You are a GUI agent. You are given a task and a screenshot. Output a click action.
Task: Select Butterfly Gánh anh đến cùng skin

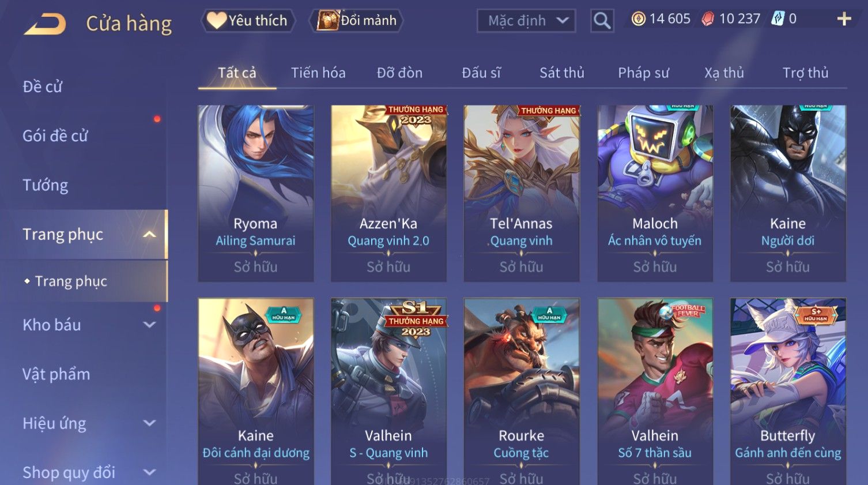click(788, 392)
